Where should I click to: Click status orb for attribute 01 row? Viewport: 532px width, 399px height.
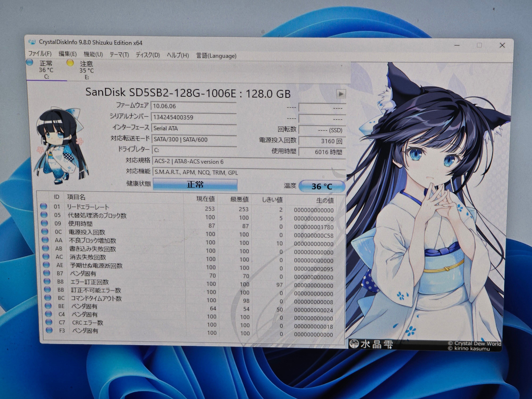pyautogui.click(x=43, y=206)
